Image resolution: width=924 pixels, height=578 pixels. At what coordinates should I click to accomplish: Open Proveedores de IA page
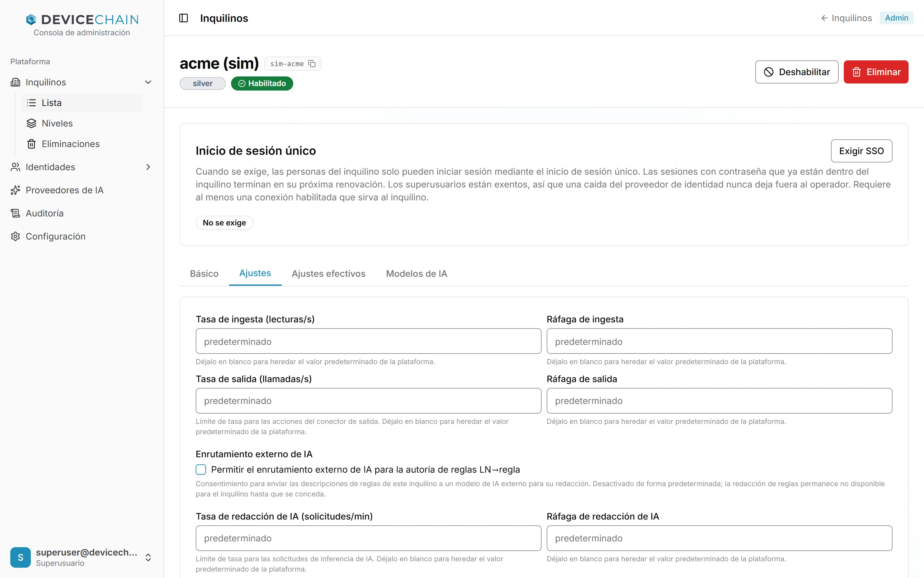82,190
